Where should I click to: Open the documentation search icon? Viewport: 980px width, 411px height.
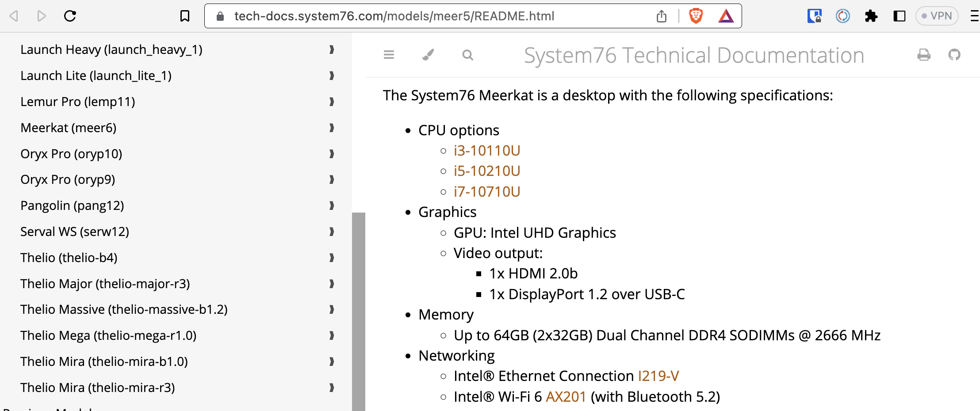pos(467,55)
